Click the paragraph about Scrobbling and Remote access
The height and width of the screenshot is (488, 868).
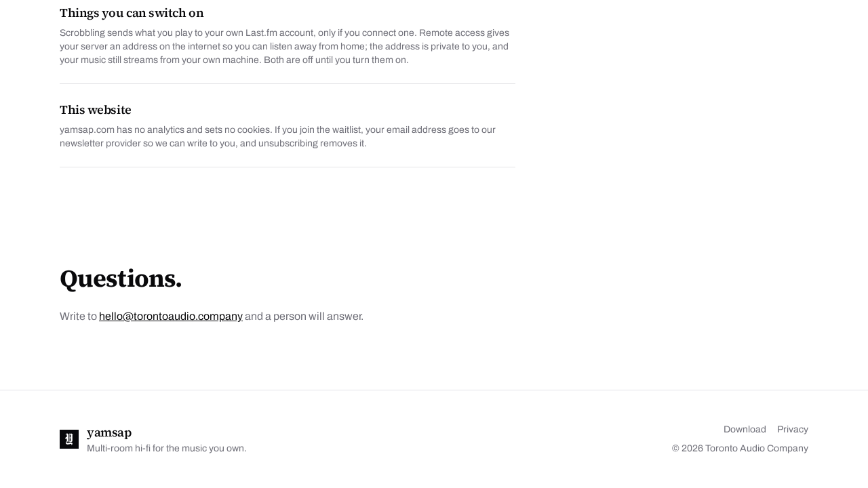pos(285,47)
